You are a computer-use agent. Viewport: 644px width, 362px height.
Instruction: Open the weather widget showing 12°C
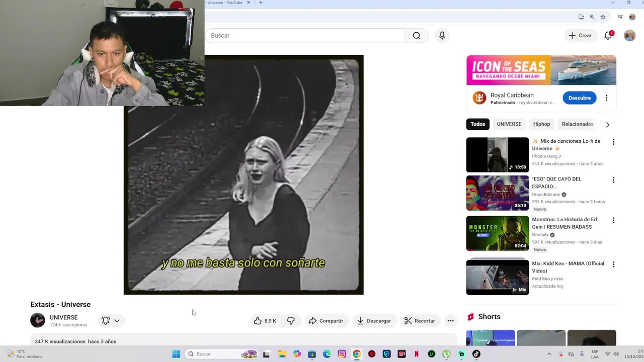[x=24, y=354]
